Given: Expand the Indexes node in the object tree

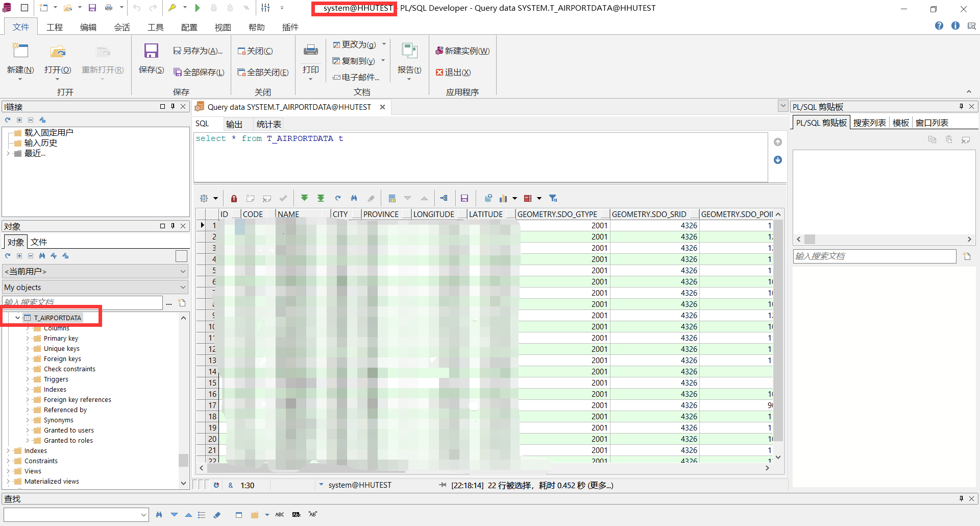Looking at the screenshot, I should click(8, 450).
